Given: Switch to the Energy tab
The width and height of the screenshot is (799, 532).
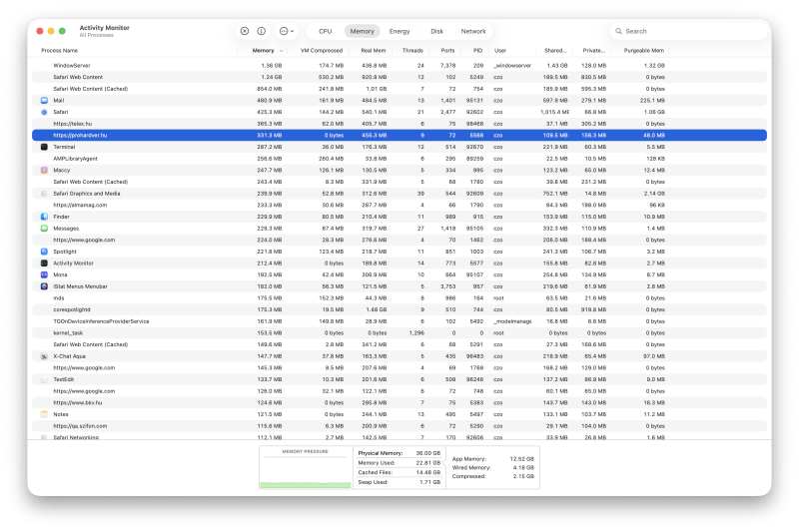Looking at the screenshot, I should (399, 31).
